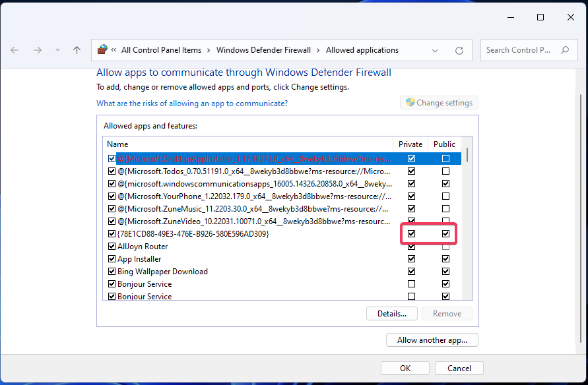Toggle Private checkbox for App Installer
588x385 pixels.
tap(412, 259)
